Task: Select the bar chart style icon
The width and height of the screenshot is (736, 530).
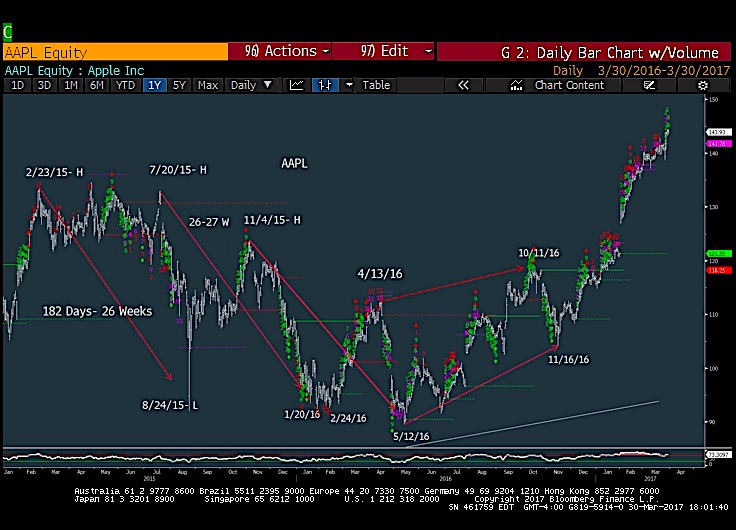Action: [325, 85]
